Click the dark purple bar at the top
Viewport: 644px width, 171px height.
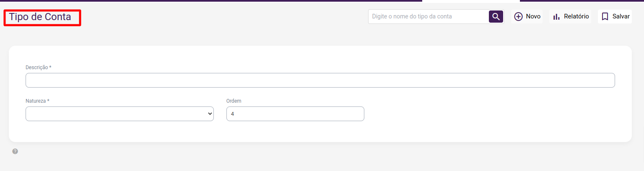coord(210,1)
